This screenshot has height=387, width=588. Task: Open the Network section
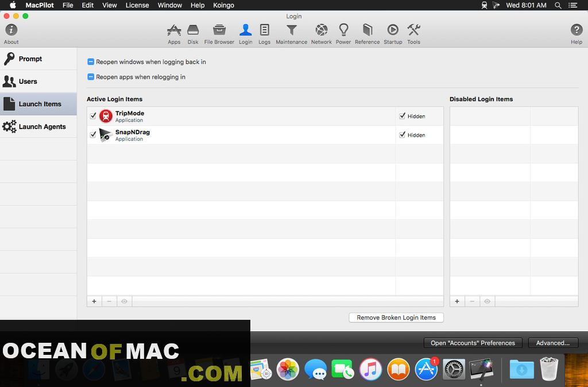[322, 34]
